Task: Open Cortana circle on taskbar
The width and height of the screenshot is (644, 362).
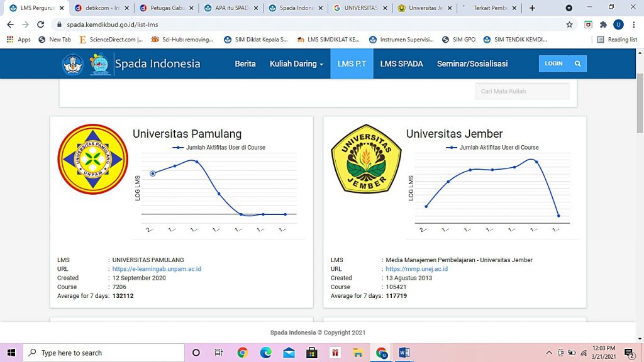Action: [196, 353]
